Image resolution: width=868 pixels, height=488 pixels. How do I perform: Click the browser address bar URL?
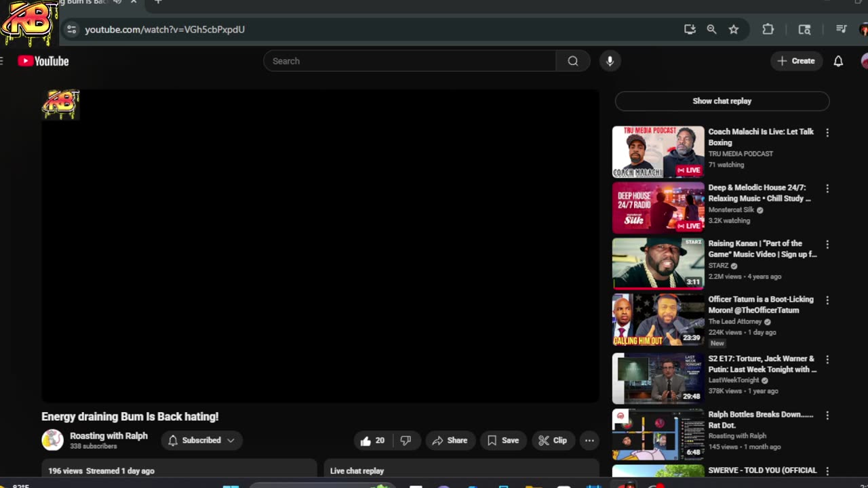(165, 29)
